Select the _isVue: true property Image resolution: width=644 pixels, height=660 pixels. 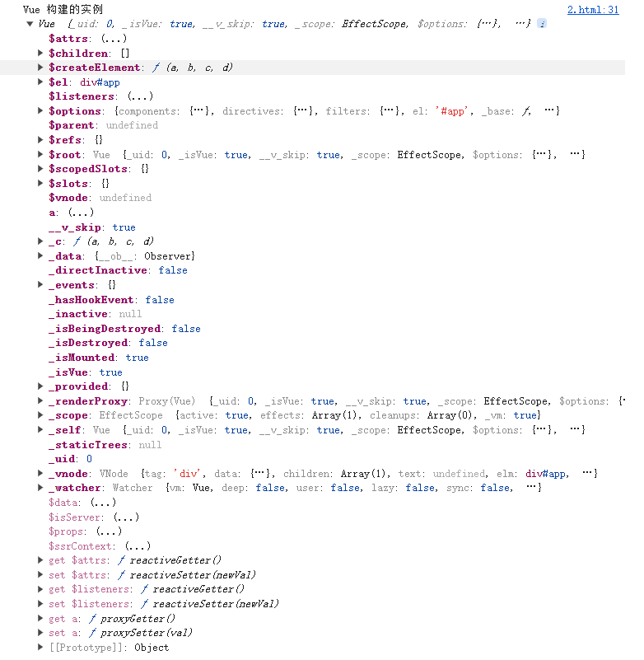[86, 372]
